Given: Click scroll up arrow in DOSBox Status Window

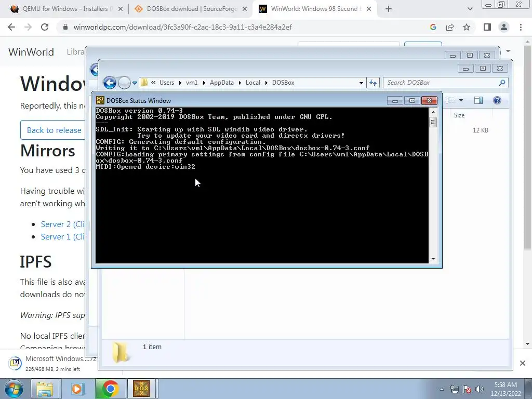Looking at the screenshot, I should point(433,112).
